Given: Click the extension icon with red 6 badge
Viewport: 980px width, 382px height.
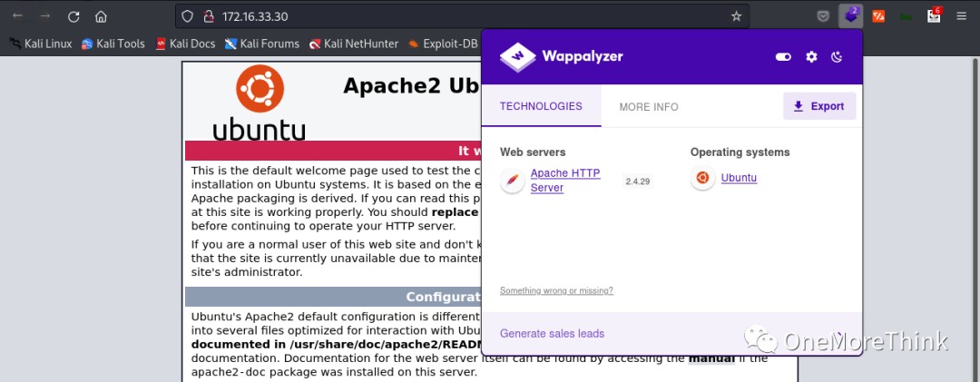Looking at the screenshot, I should 934,15.
